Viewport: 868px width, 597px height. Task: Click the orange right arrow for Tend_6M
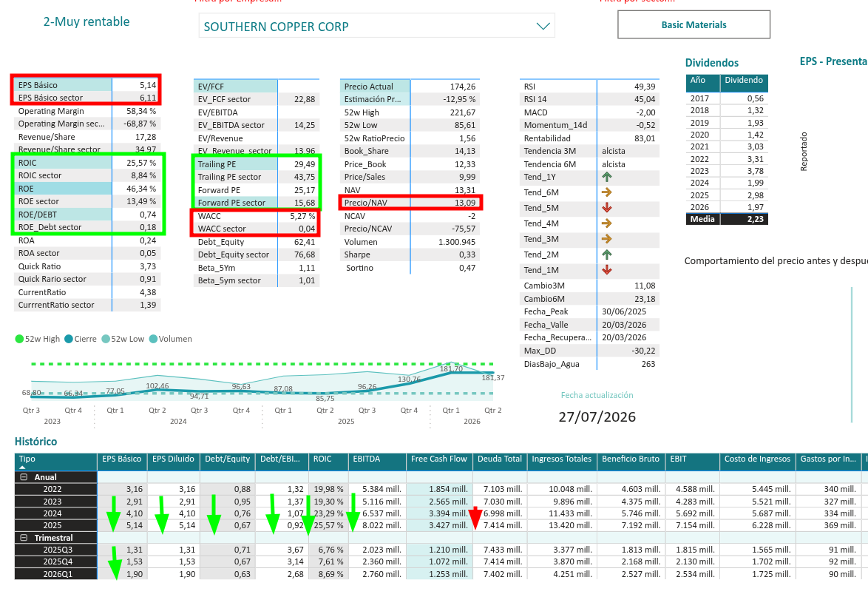[x=607, y=192]
